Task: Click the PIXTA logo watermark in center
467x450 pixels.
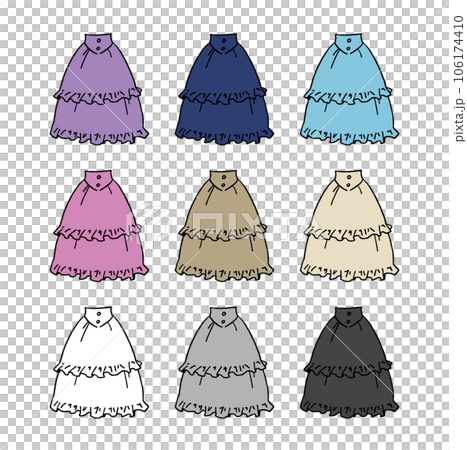Action: 223,224
